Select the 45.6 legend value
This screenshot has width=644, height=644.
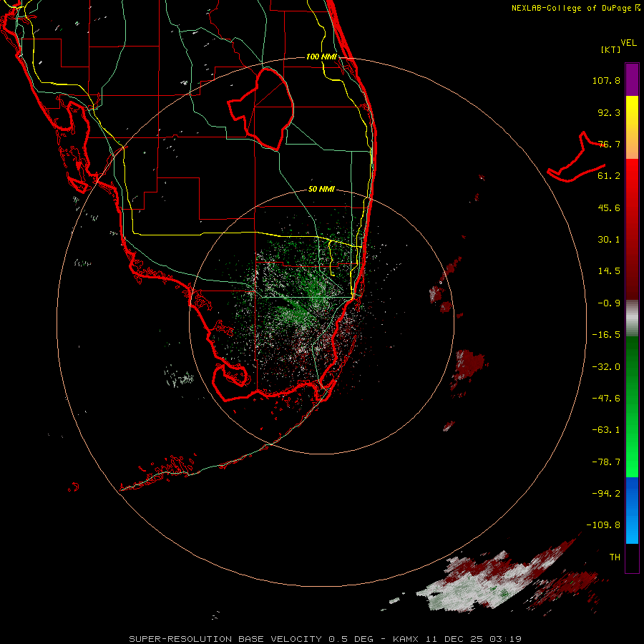coord(609,208)
